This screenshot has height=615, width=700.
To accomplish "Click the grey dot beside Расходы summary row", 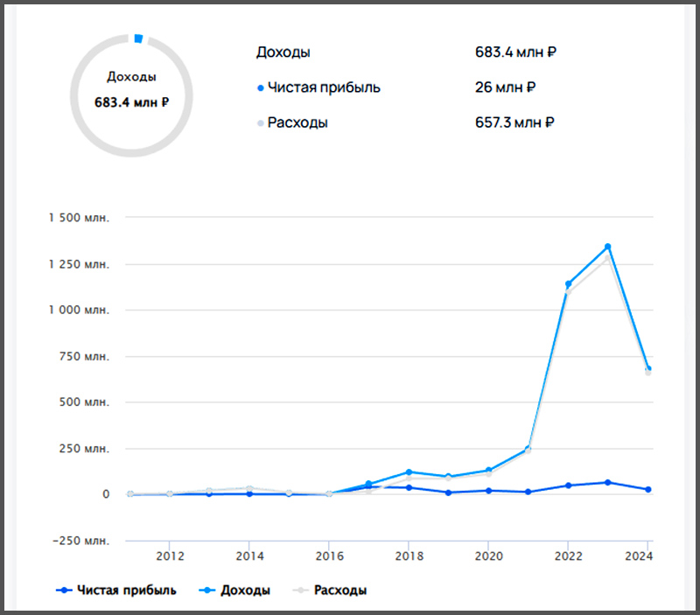I will 261,123.
